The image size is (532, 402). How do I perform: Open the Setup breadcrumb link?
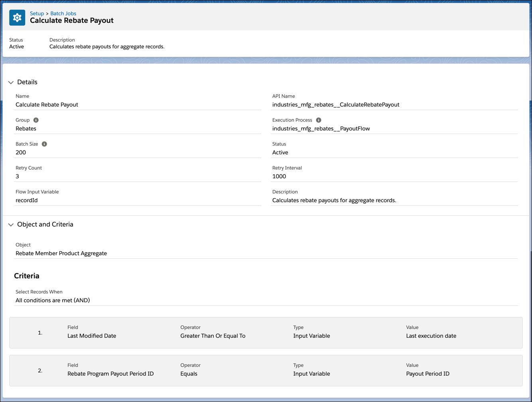pyautogui.click(x=37, y=13)
